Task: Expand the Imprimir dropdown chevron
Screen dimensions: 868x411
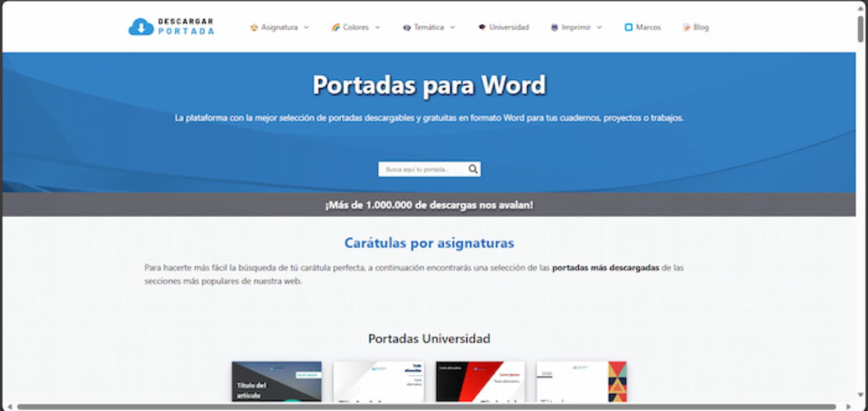Action: click(599, 27)
